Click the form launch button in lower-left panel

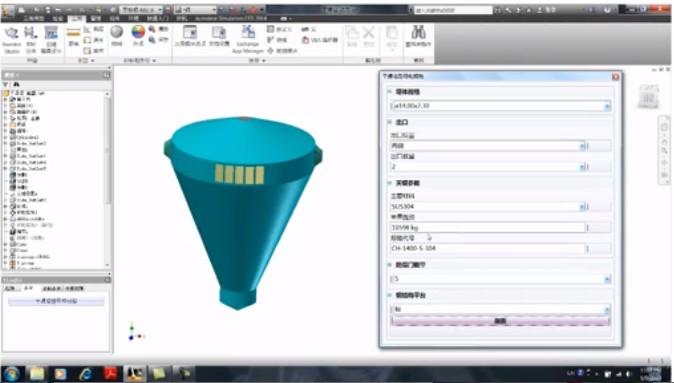tap(56, 301)
